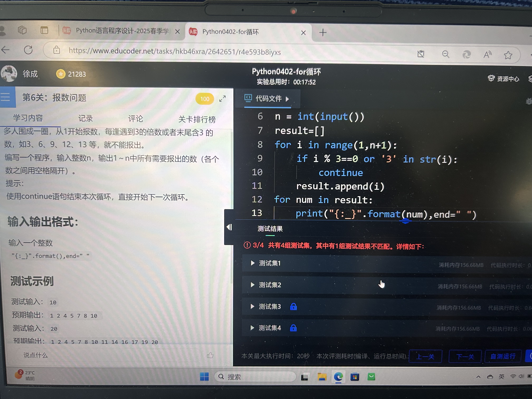Click the 英 input method indicator
This screenshot has height=399, width=532.
(501, 376)
